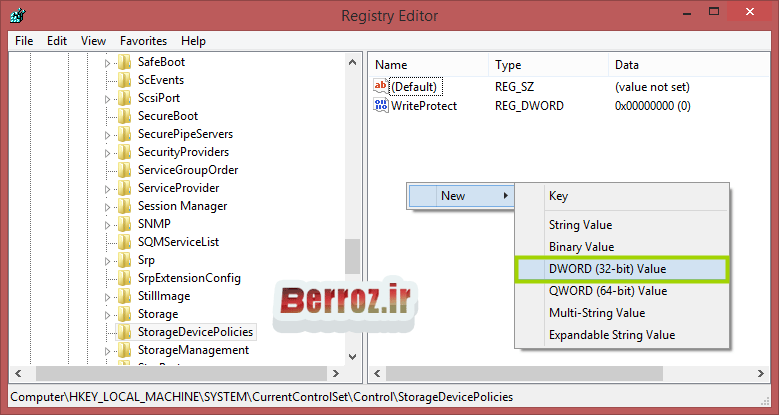Screen dimensions: 779x415
Task: Select QWORD (64-bit) Value option
Action: click(x=607, y=291)
